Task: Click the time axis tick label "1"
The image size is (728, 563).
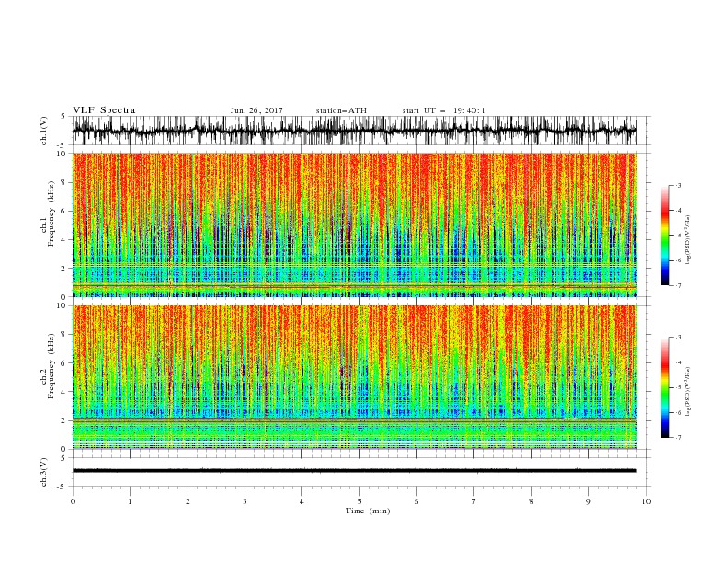Action: (130, 501)
